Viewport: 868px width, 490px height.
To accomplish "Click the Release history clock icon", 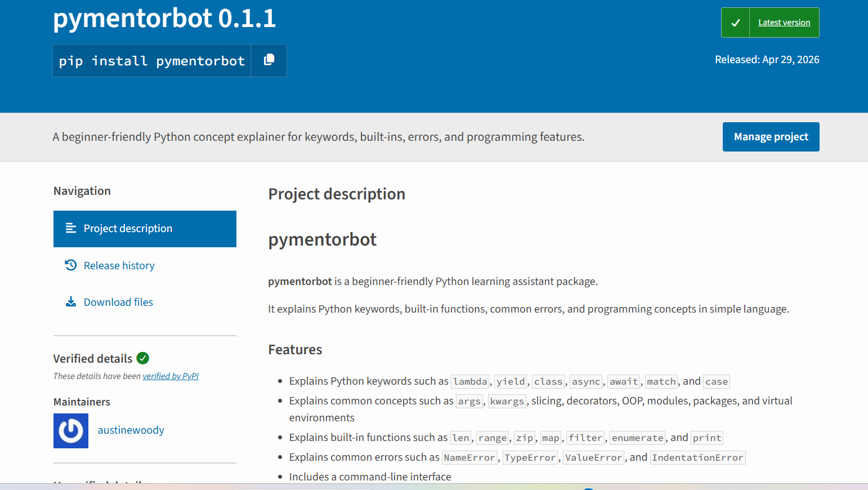I will tap(71, 265).
